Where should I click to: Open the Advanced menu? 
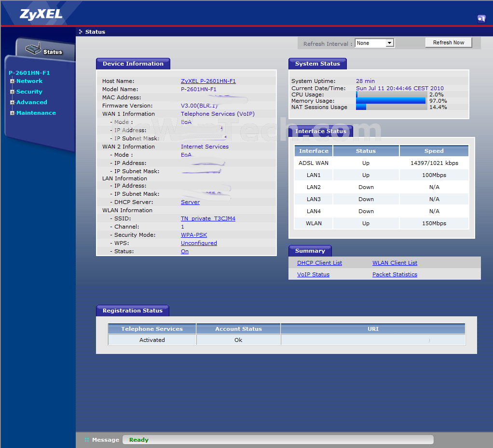tap(32, 103)
